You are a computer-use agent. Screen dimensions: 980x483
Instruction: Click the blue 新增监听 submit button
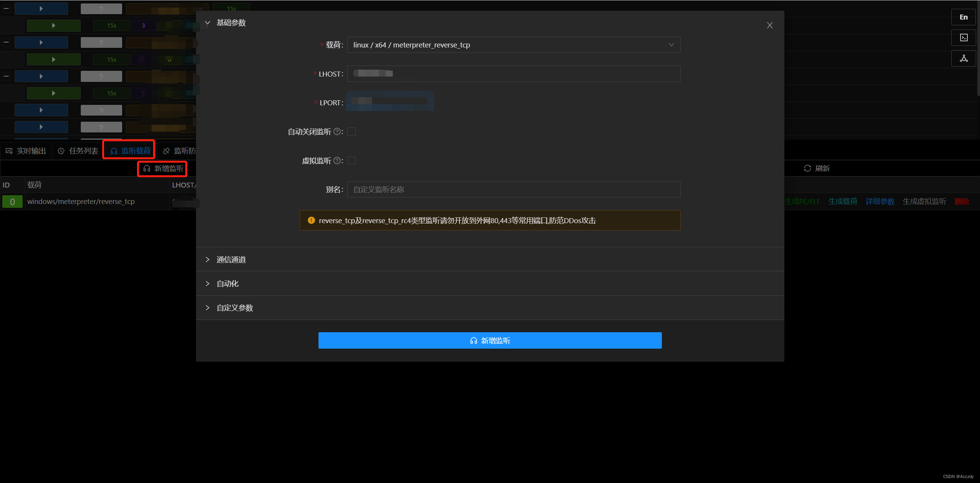coord(490,340)
